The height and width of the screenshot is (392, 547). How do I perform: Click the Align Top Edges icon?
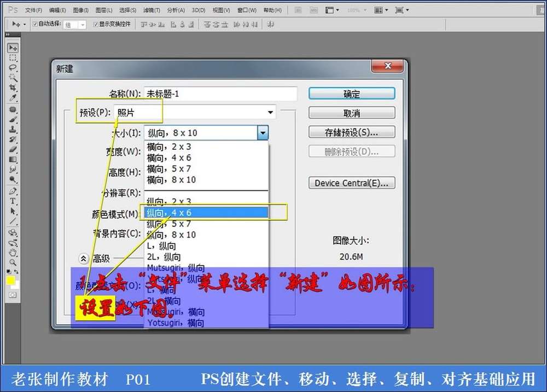(x=144, y=24)
